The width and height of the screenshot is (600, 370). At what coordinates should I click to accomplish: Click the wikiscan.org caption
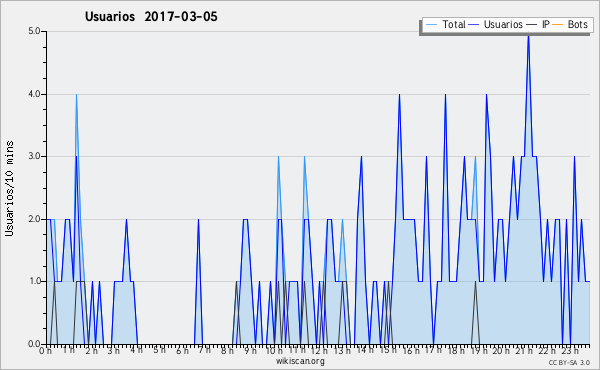[x=300, y=361]
